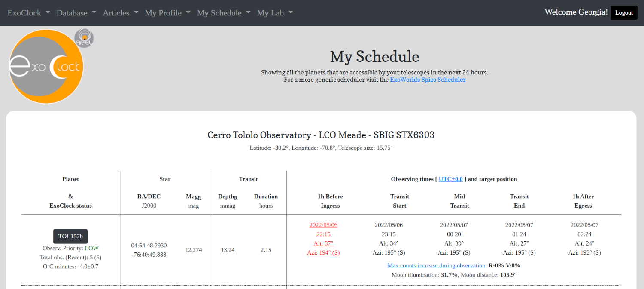Click the Latitude and Longitude info line

[321, 148]
